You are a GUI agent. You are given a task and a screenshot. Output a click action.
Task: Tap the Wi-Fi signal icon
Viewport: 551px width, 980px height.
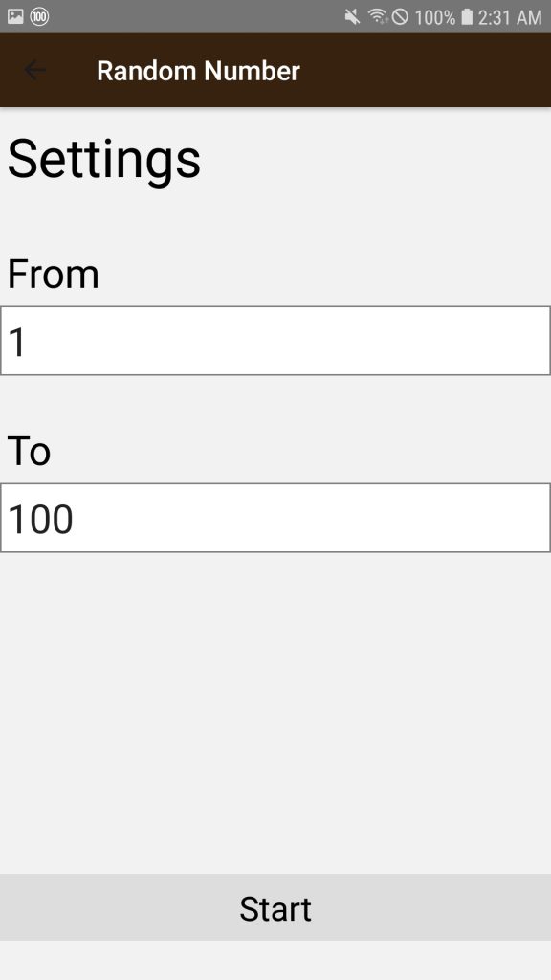tap(375, 15)
